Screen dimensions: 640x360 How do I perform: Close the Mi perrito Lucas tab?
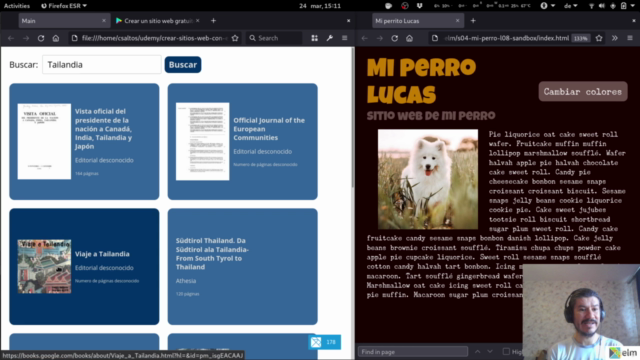click(x=458, y=20)
